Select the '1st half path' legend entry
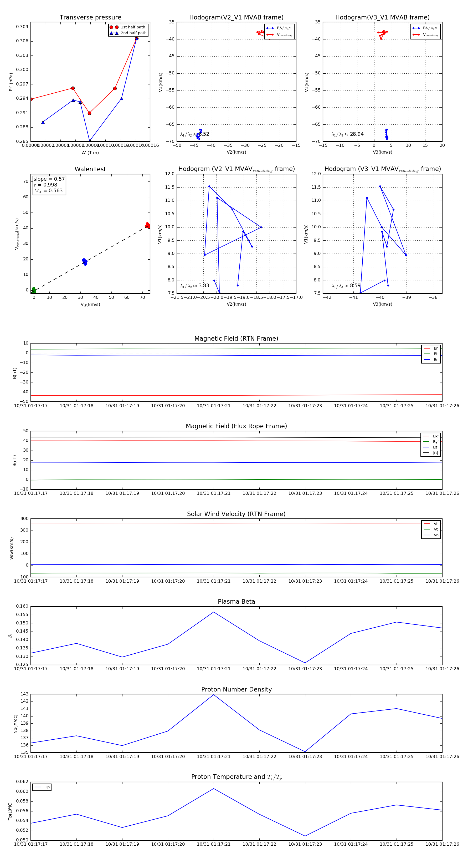The image size is (473, 868). coord(128,27)
